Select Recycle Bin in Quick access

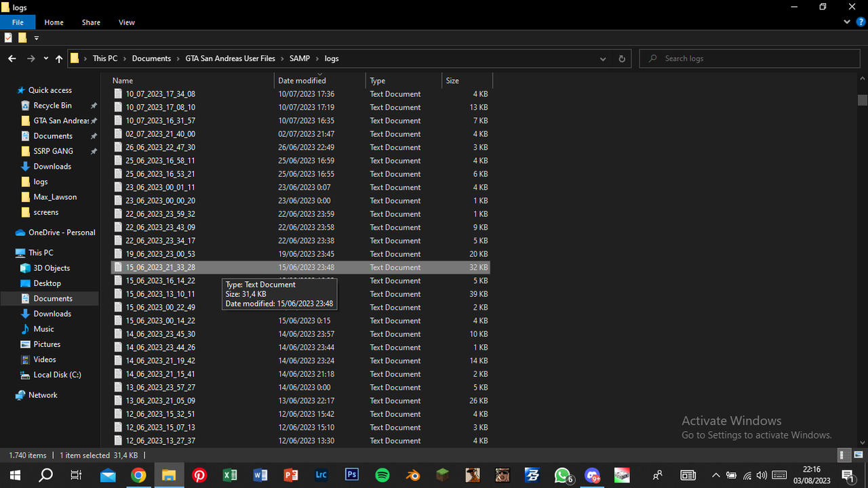tap(52, 106)
